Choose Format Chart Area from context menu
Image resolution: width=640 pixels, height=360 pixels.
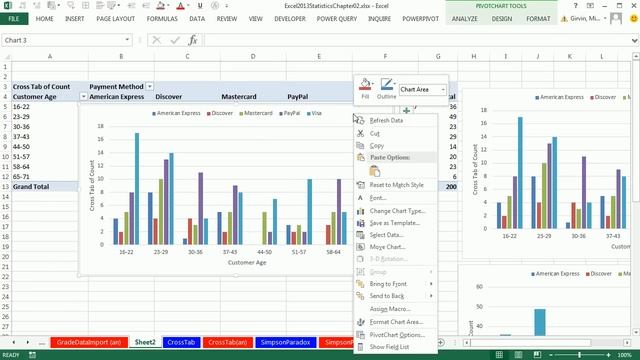396,322
